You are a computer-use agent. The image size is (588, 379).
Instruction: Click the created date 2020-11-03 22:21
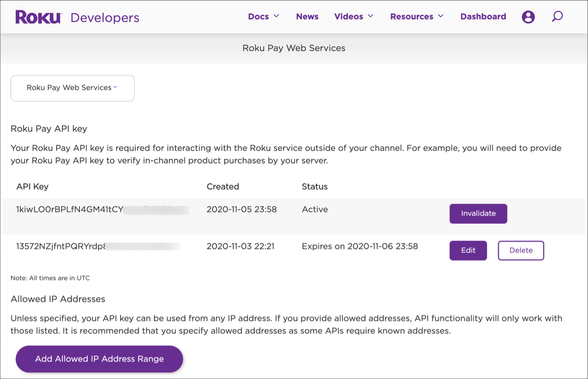pyautogui.click(x=241, y=246)
